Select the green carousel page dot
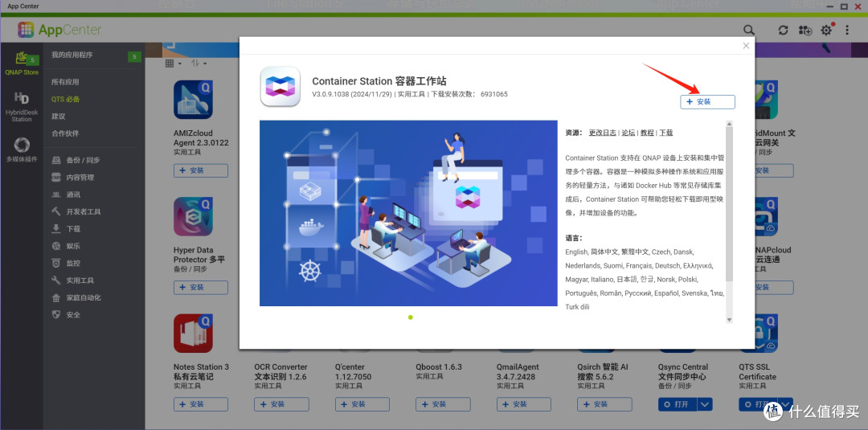 [410, 317]
